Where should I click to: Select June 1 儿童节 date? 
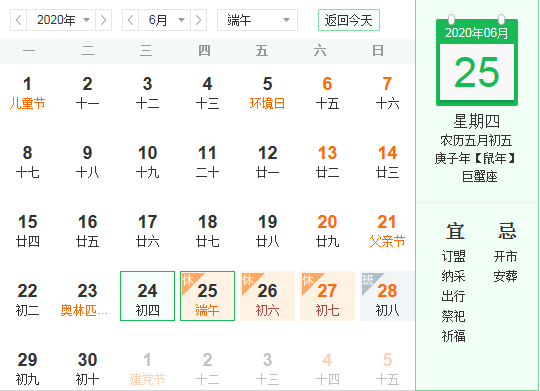click(28, 93)
